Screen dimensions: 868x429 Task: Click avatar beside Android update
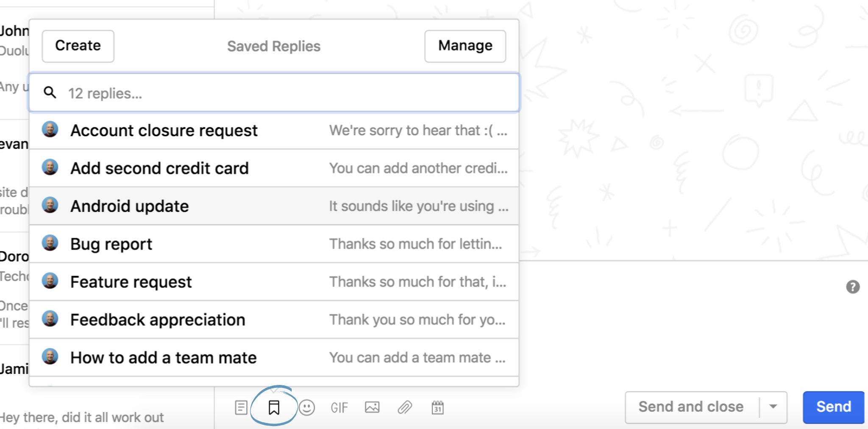(x=50, y=205)
